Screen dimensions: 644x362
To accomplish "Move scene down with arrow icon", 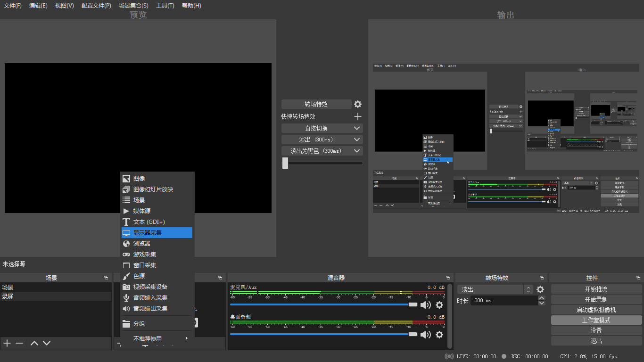I will 47,343.
